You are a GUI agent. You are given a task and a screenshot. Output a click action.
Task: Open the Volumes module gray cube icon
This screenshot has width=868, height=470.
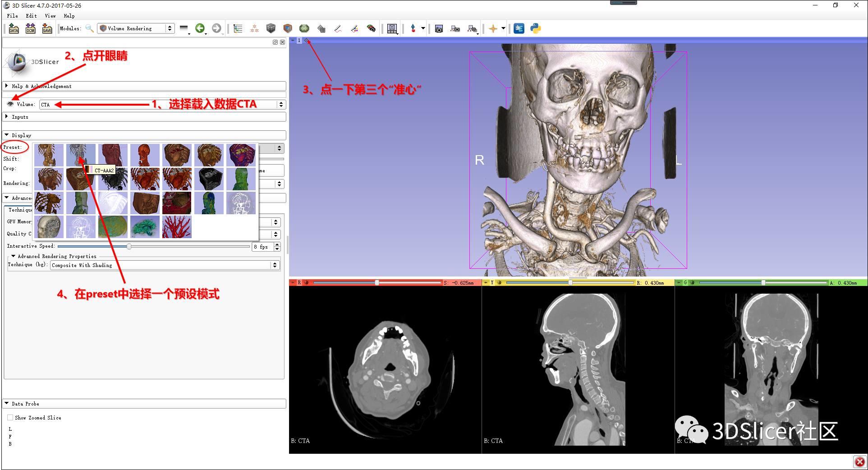coord(271,28)
